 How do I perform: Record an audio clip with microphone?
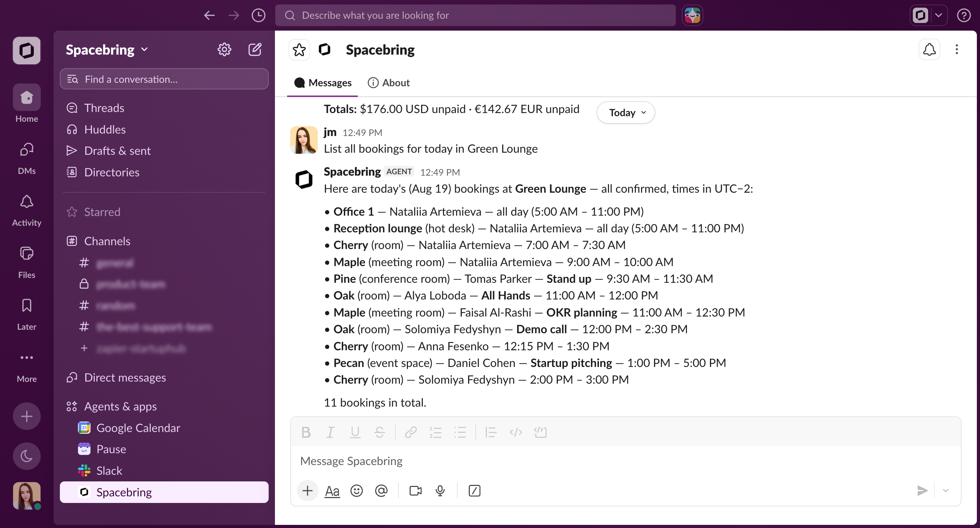coord(440,491)
